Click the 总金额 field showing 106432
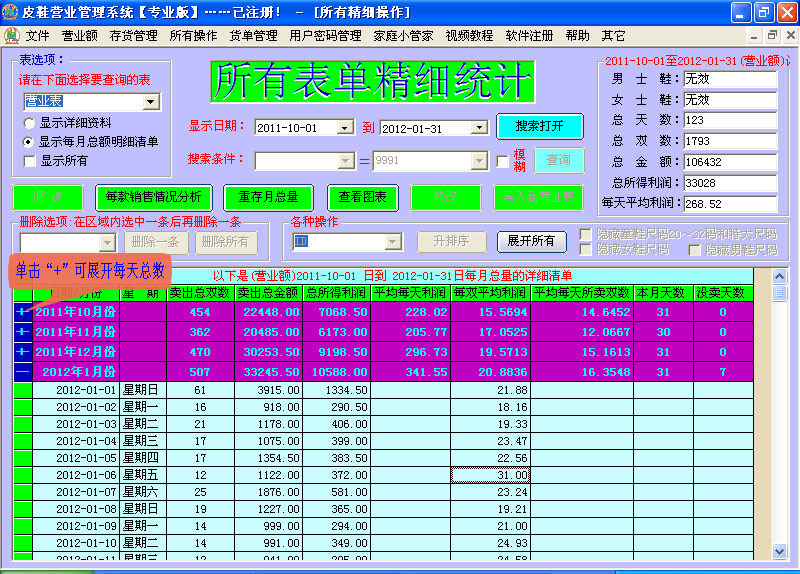The image size is (800, 574). [x=730, y=162]
